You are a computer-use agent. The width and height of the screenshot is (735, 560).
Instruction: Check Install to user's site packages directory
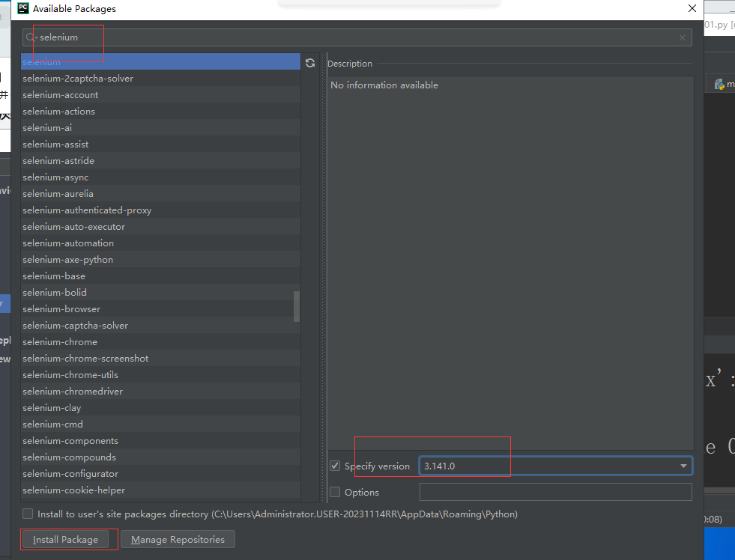pos(28,514)
